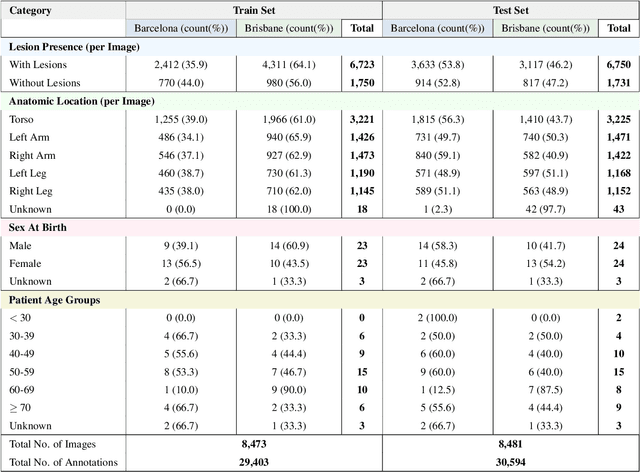Viewport: 640px width, 472px height.
Task: Select the cell showing 2,412 (35.9)
Action: pyautogui.click(x=181, y=65)
